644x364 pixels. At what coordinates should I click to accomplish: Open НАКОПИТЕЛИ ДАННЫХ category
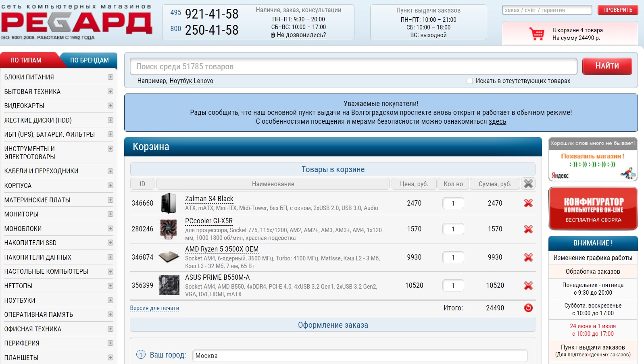tap(38, 257)
